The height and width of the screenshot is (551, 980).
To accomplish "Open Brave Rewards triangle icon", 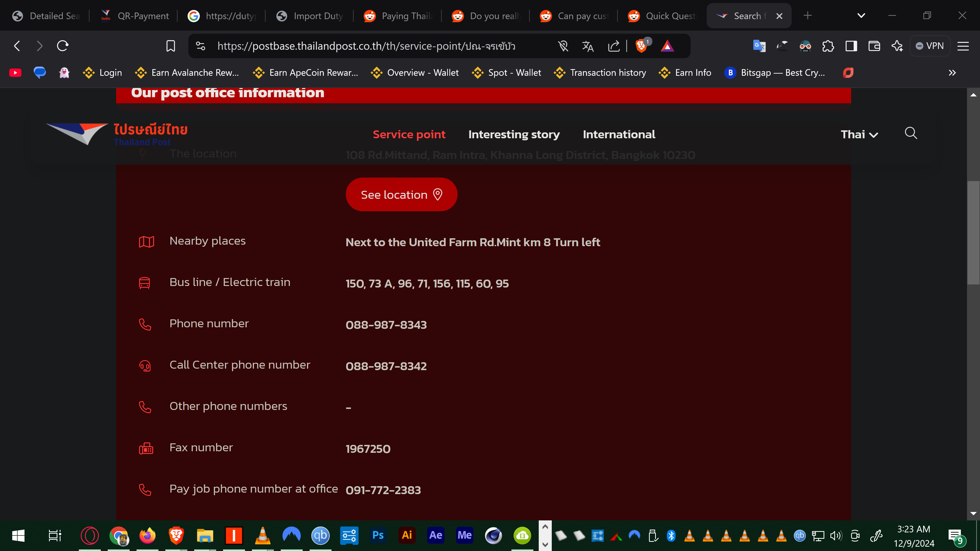I will pos(667,46).
